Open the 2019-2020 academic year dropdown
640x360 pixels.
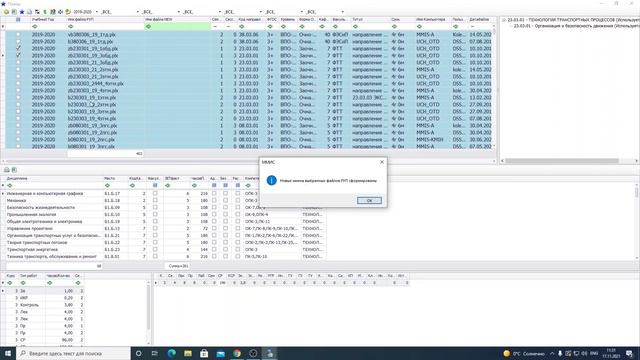pyautogui.click(x=97, y=12)
